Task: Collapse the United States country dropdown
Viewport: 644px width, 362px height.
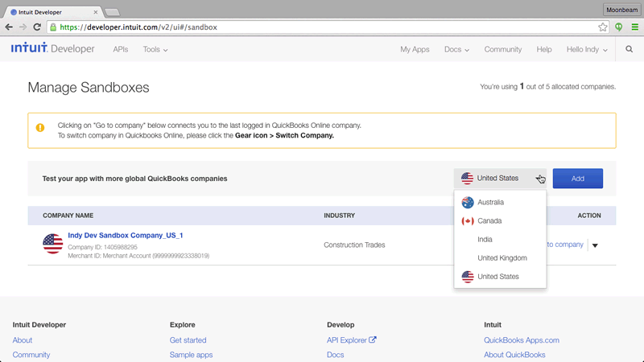Action: coord(500,178)
